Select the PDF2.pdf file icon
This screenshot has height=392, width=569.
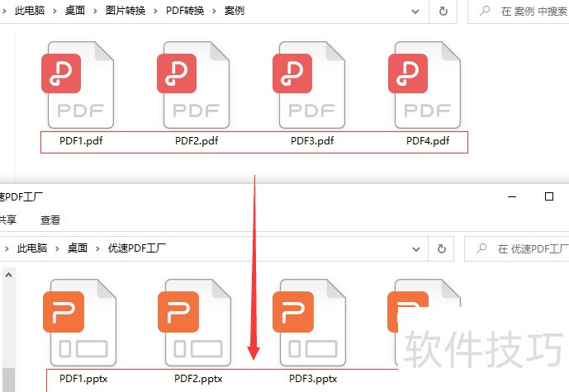coord(193,85)
